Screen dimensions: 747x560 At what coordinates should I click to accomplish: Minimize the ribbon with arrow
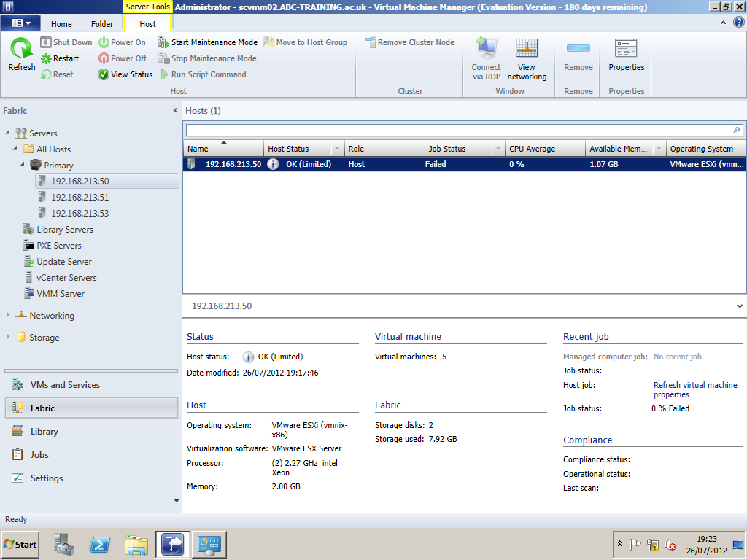[723, 23]
